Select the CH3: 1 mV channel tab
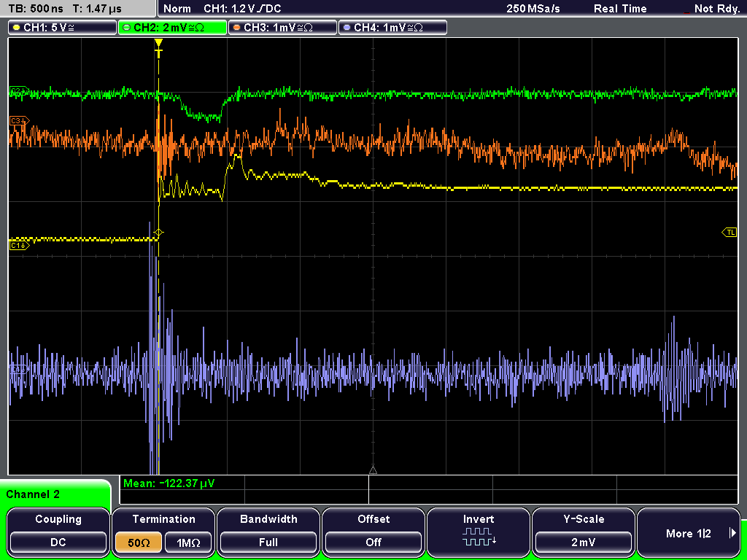747x560 pixels. [x=282, y=27]
